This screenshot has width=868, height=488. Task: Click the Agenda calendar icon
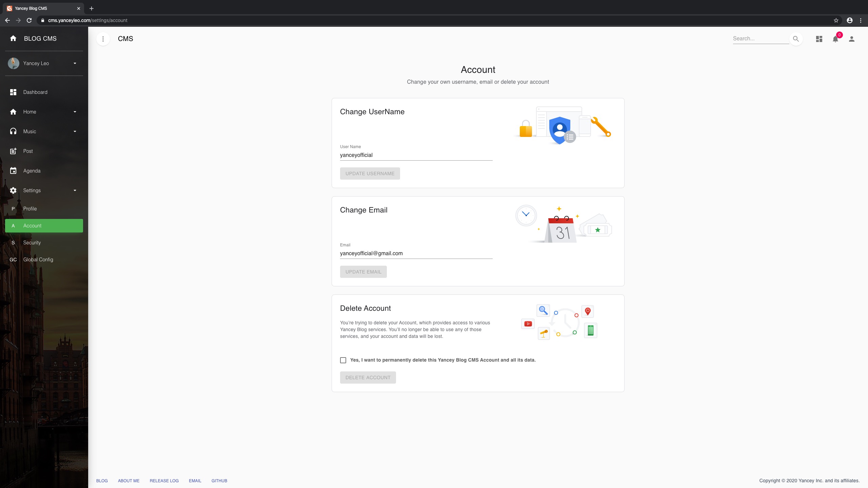tap(13, 171)
